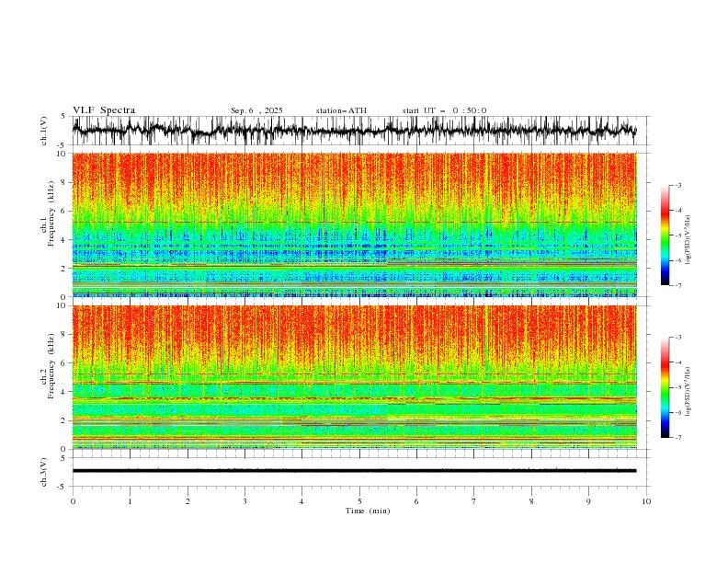The image size is (728, 563).
Task: Click the "station=ATH" header label
Action: (341, 110)
